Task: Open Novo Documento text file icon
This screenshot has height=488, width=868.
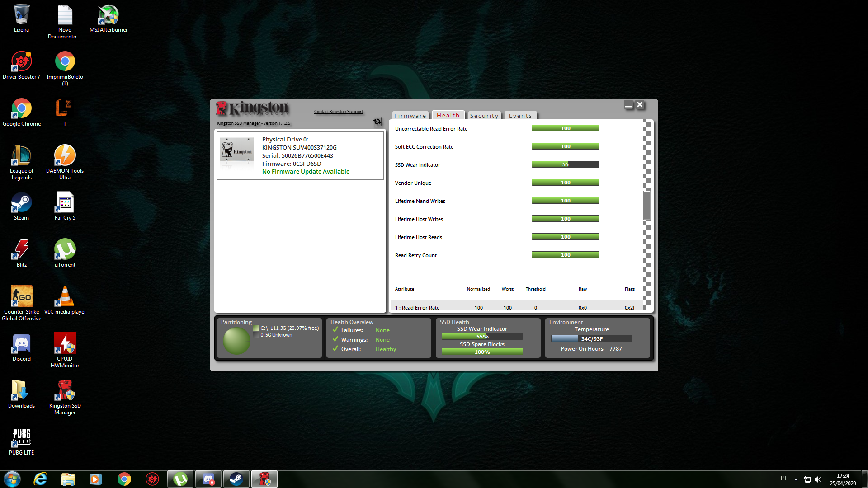Action: [65, 22]
